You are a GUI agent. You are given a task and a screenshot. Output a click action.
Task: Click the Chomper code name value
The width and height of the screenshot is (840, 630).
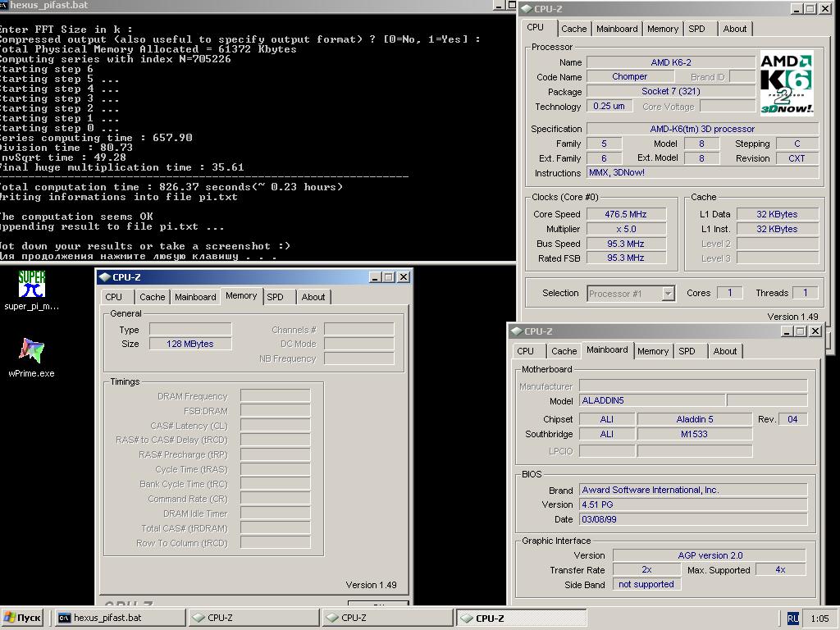click(630, 76)
